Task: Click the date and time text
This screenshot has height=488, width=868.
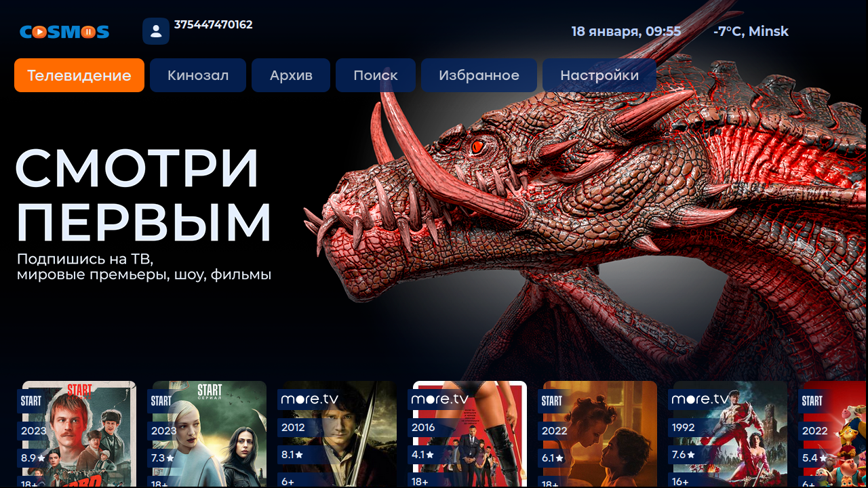Action: tap(626, 31)
